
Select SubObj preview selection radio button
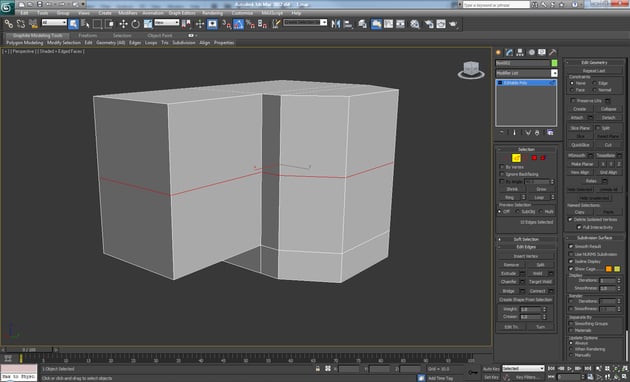point(518,211)
